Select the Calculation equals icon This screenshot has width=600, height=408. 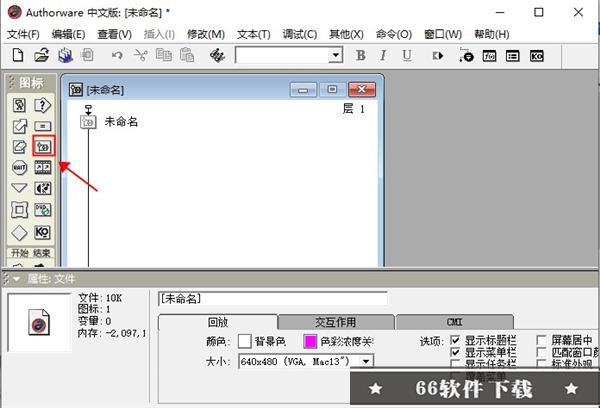point(42,126)
